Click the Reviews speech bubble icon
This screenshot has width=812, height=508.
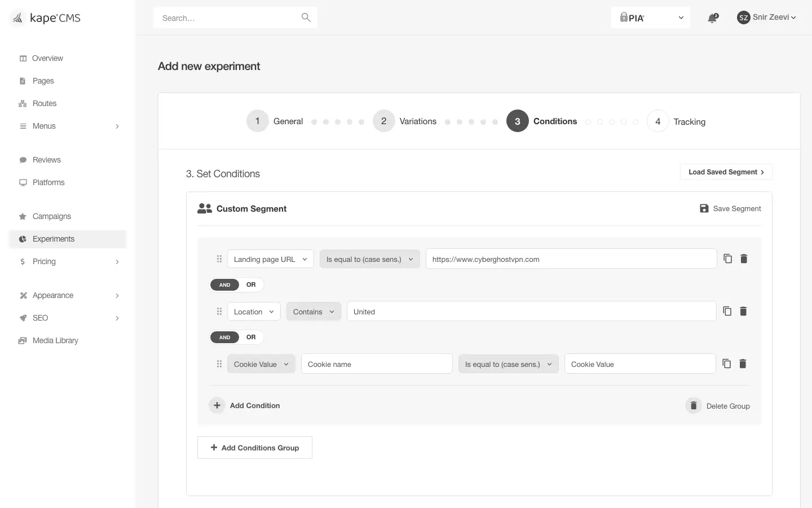coord(23,160)
